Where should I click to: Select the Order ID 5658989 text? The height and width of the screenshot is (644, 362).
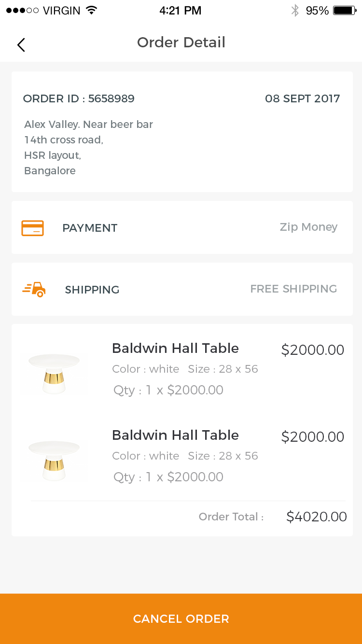pos(79,98)
